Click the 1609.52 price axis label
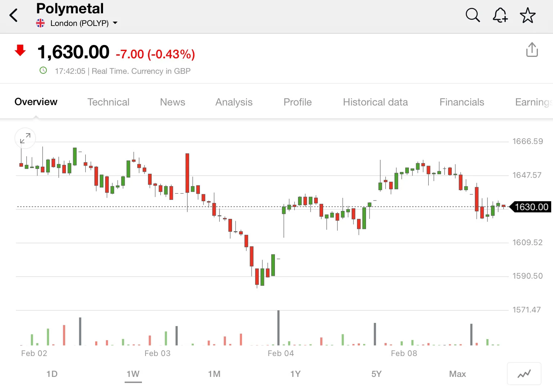The width and height of the screenshot is (553, 392). tap(527, 243)
